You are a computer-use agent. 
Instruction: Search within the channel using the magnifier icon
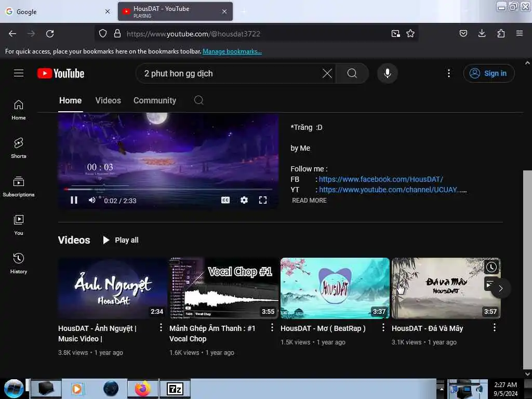[x=199, y=100]
